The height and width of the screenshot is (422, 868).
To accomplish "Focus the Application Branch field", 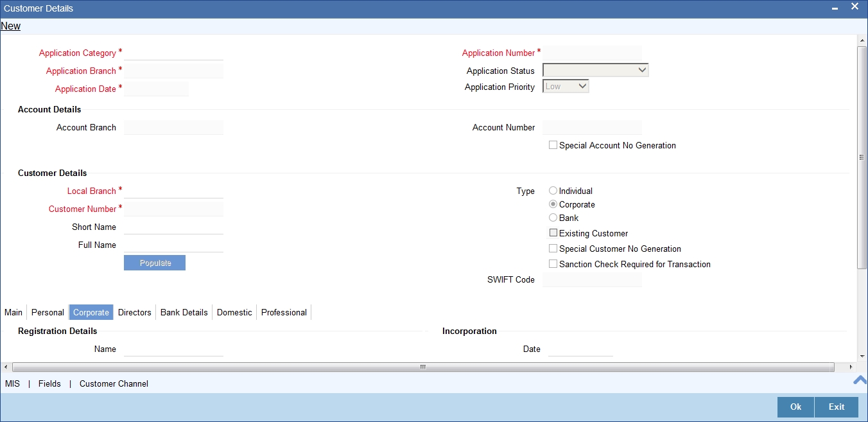I will [x=173, y=71].
